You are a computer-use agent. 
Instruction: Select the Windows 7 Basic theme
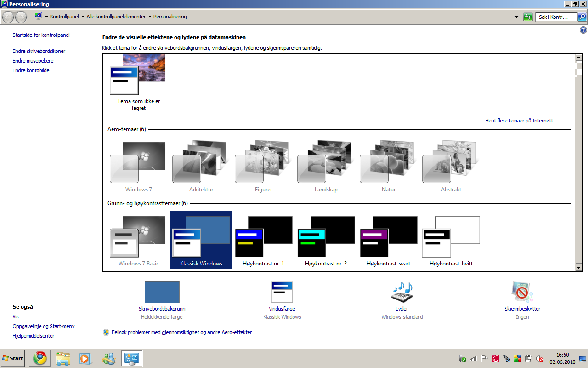click(x=138, y=241)
